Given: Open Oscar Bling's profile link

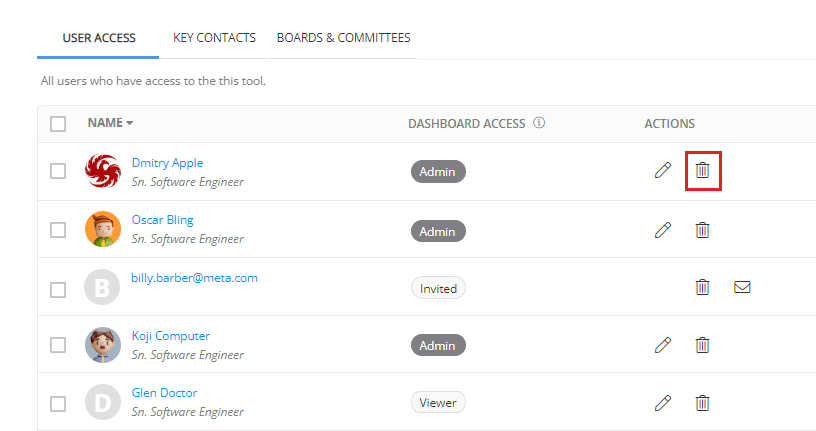Looking at the screenshot, I should [x=163, y=220].
